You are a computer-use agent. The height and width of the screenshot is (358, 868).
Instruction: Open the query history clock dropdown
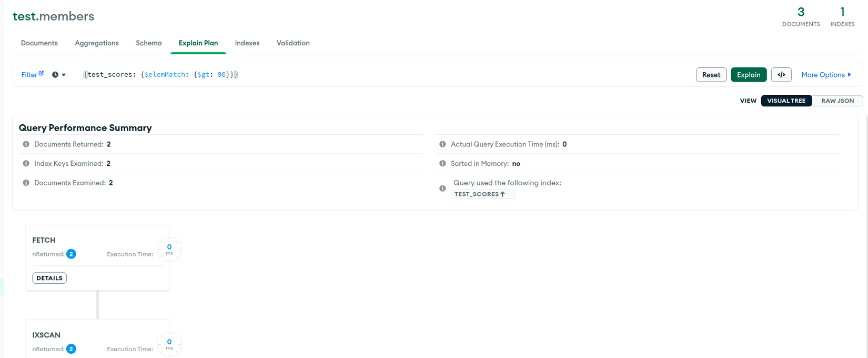tap(59, 75)
